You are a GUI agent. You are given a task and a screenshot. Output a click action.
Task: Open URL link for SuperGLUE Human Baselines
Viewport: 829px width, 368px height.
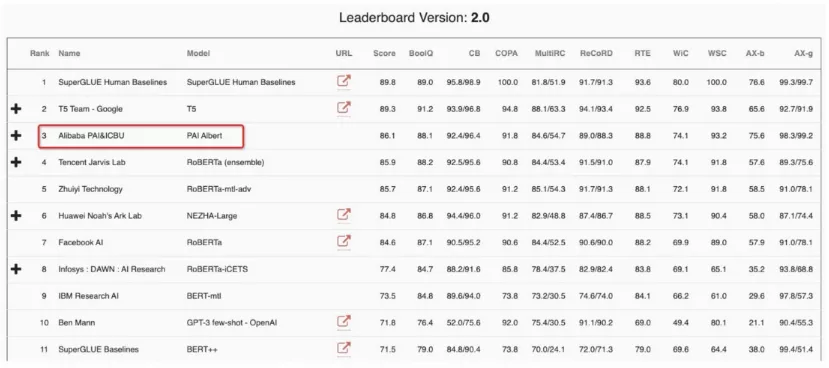(344, 81)
